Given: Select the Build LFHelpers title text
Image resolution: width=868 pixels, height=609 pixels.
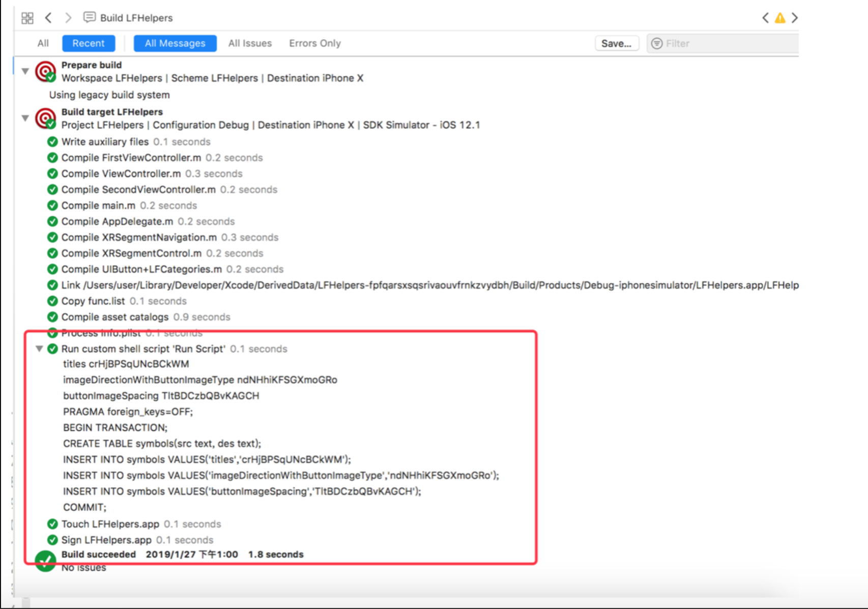Looking at the screenshot, I should [x=136, y=18].
